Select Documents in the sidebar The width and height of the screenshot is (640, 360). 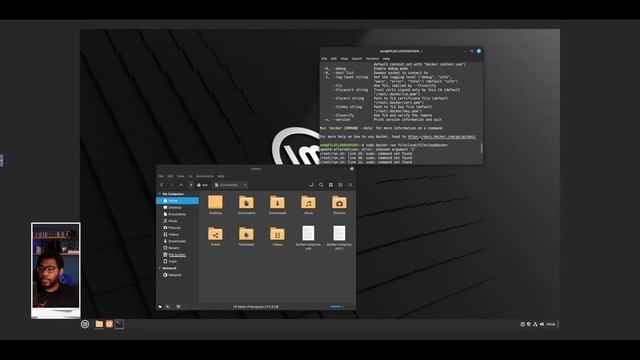(178, 214)
